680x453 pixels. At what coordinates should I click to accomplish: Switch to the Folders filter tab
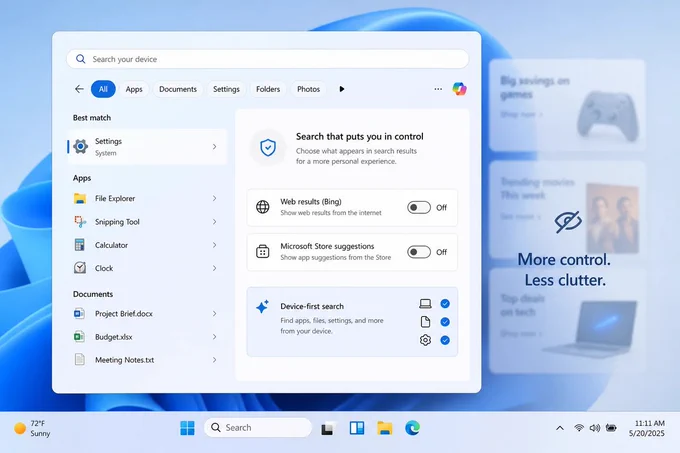[x=268, y=89]
